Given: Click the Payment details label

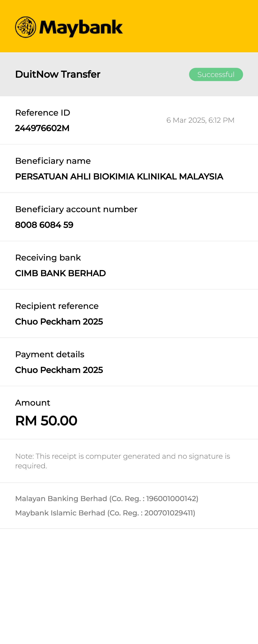Looking at the screenshot, I should 50,355.
